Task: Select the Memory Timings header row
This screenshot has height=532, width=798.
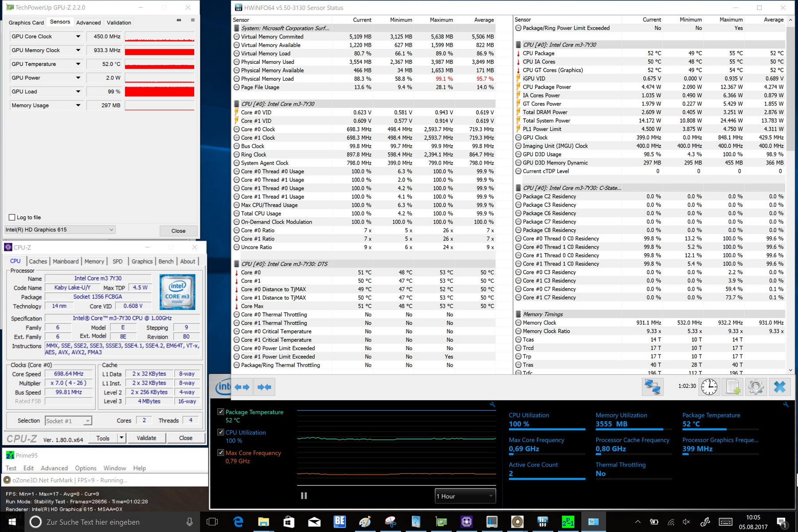Action: pyautogui.click(x=650, y=314)
